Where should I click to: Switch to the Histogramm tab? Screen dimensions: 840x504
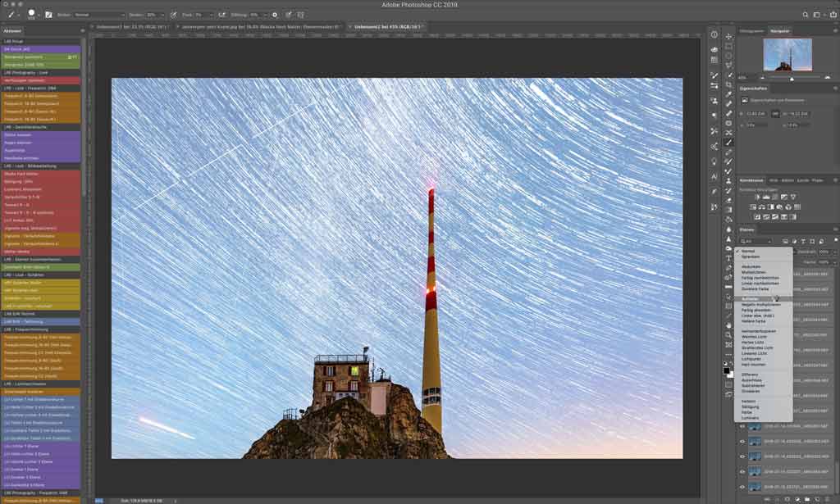(x=752, y=31)
